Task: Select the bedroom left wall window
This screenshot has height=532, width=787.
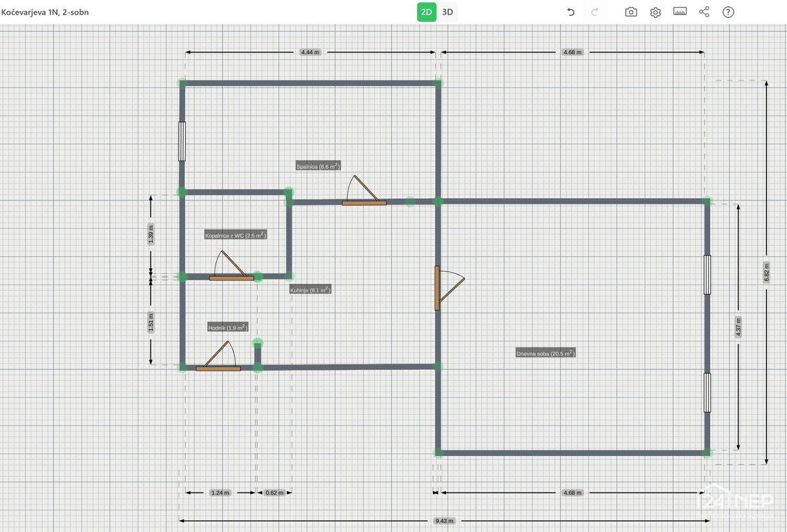Action: [182, 141]
